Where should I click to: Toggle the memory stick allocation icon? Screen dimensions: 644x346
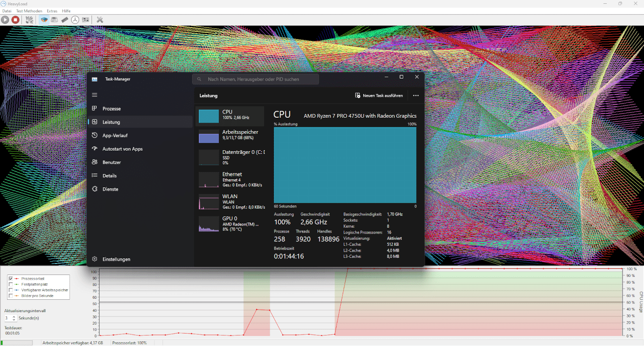click(65, 20)
